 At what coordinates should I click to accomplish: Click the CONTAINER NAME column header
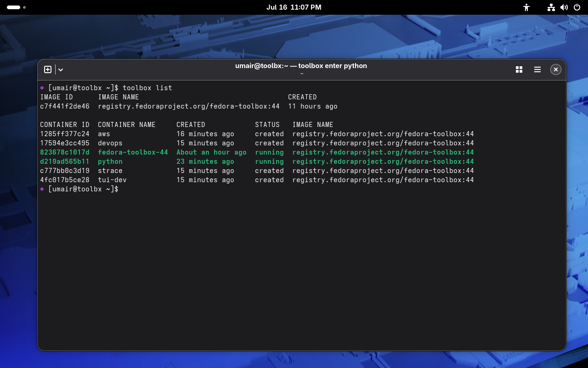point(127,125)
